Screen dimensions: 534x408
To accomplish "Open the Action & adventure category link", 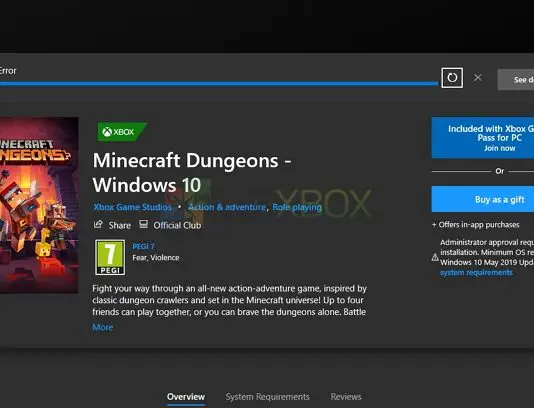I will click(227, 207).
